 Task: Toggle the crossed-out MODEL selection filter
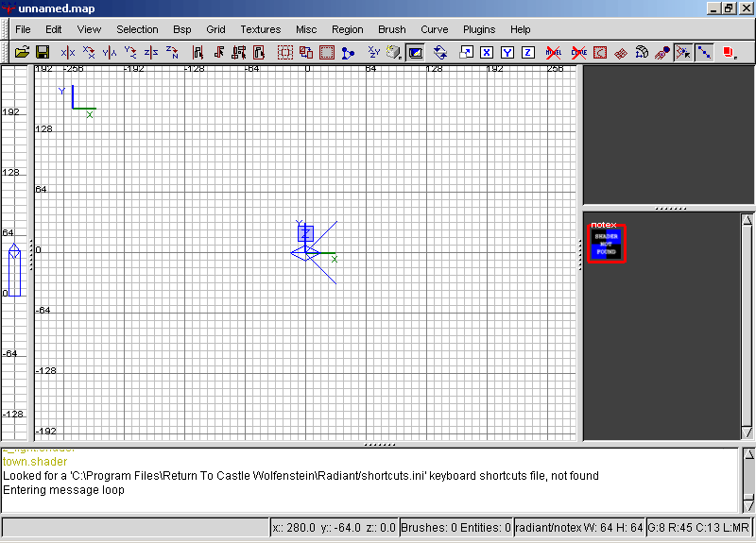click(x=554, y=52)
